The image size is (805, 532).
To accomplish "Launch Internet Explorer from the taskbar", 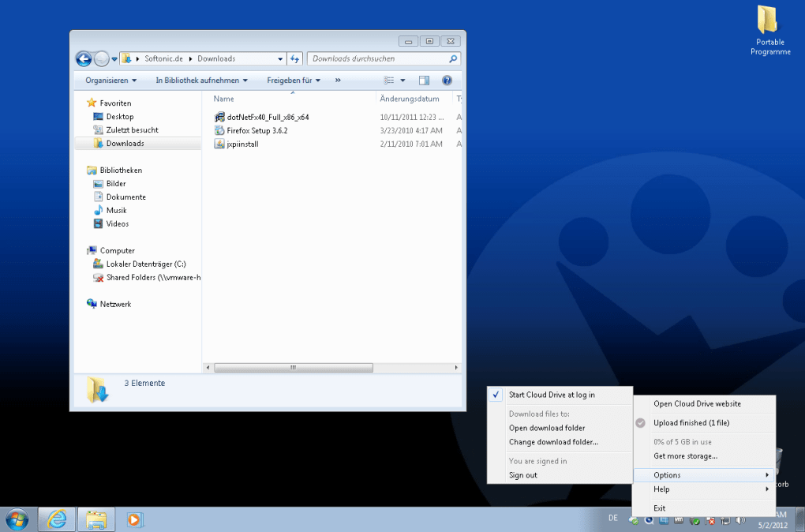I will [x=57, y=519].
